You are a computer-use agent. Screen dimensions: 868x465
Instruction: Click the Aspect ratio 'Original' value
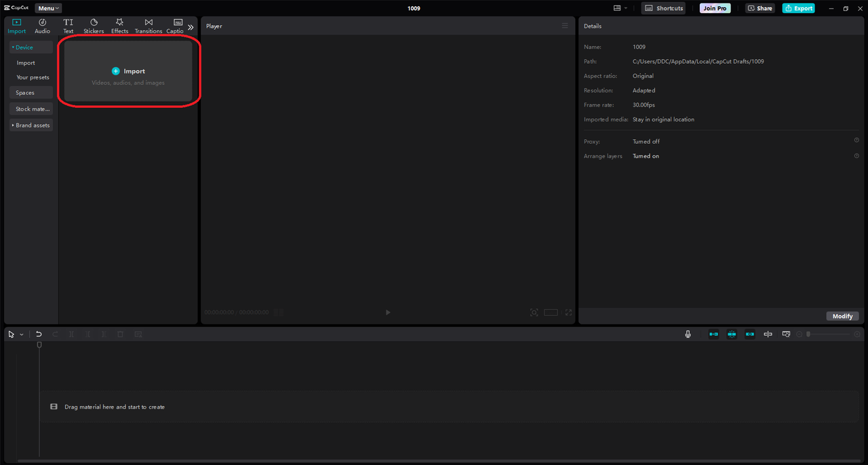click(643, 76)
